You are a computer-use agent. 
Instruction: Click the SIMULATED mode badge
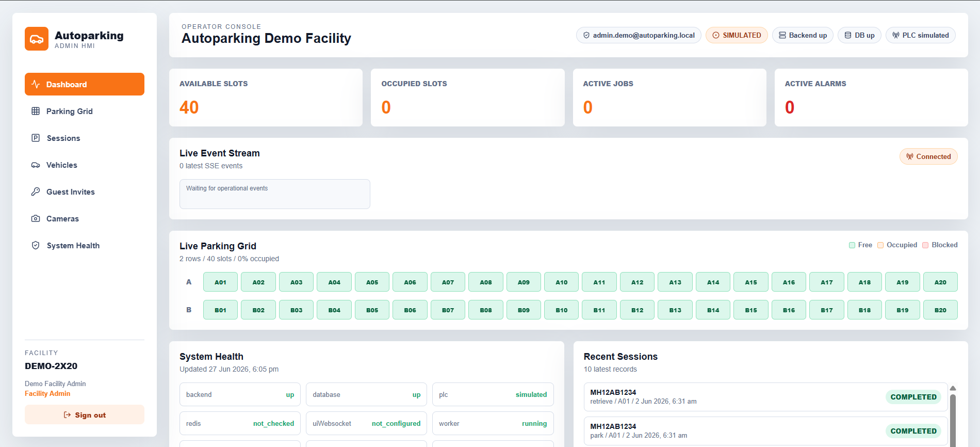tap(737, 35)
